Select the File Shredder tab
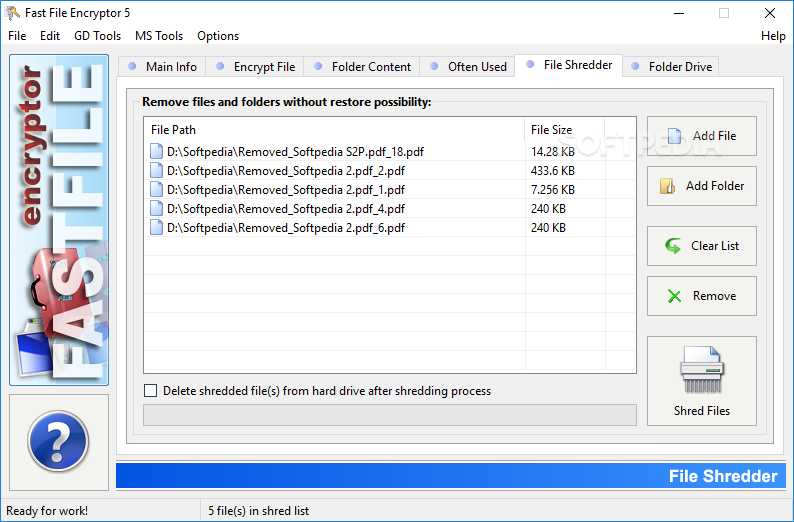This screenshot has width=794, height=522. click(x=568, y=65)
